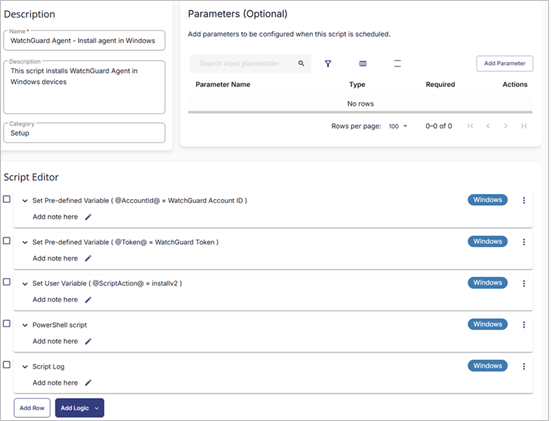This screenshot has width=551, height=421.
Task: Open the Add Logic dropdown arrow
Action: coord(97,408)
